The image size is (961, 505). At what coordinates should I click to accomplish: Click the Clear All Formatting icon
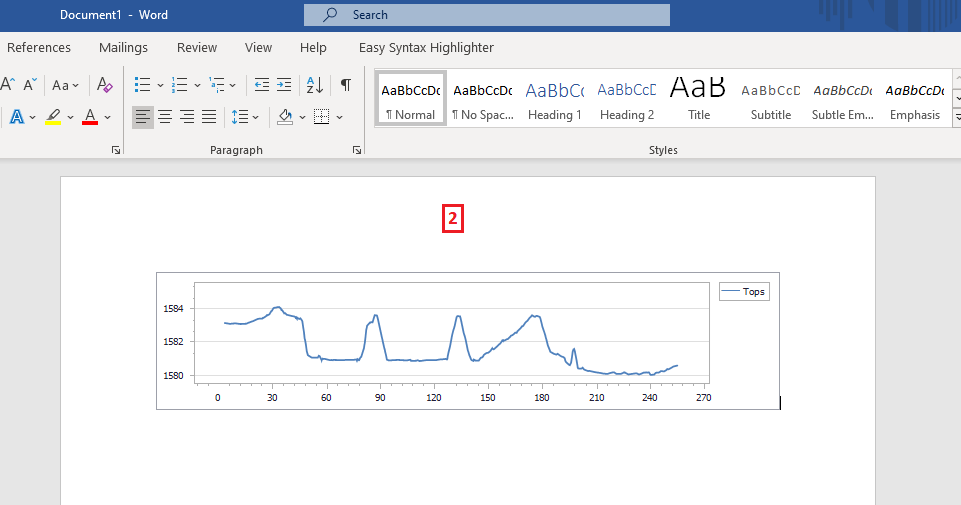tap(105, 85)
